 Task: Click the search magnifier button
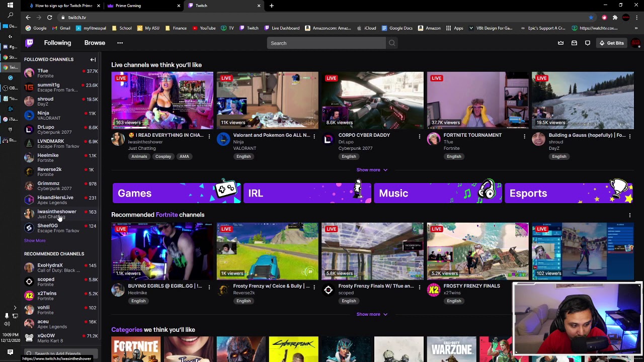click(x=391, y=43)
